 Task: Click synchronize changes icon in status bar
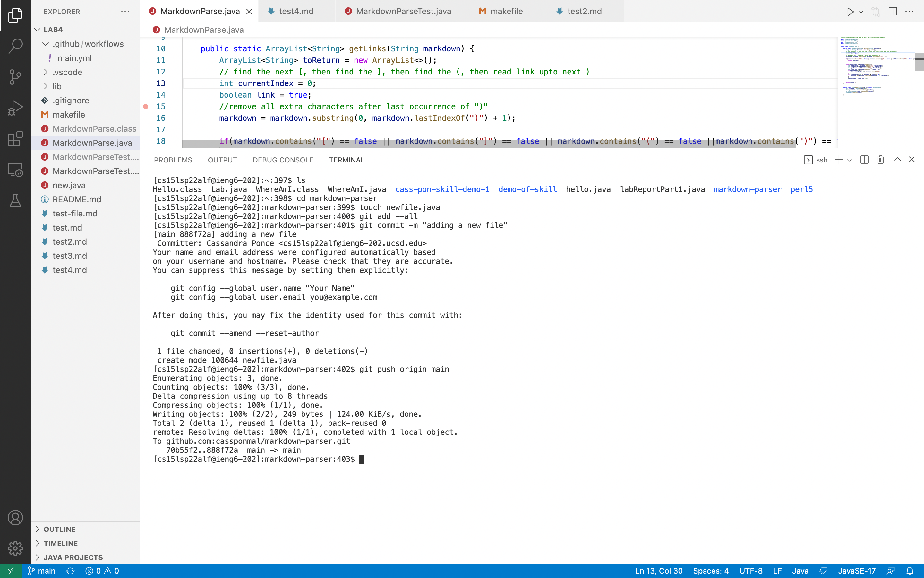pos(70,571)
